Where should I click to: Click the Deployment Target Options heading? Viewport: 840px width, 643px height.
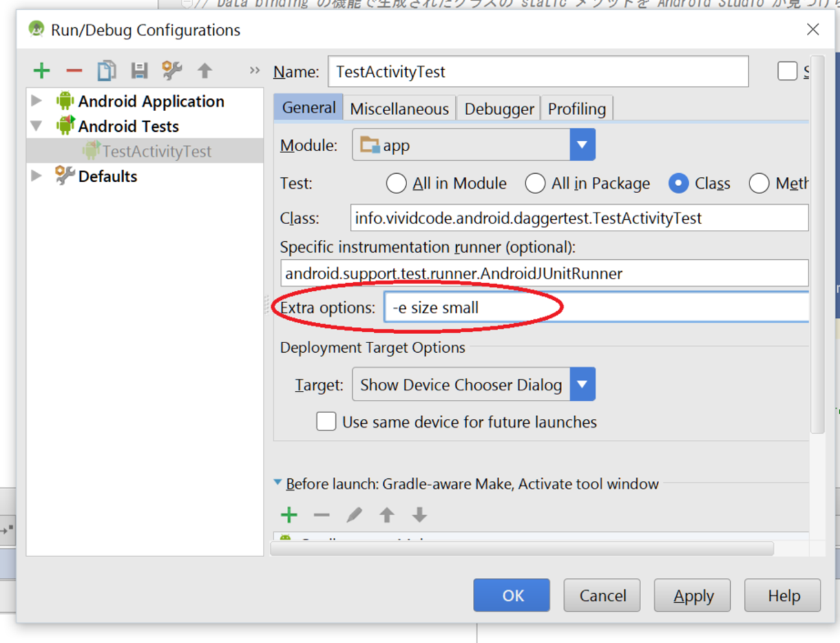coord(372,348)
